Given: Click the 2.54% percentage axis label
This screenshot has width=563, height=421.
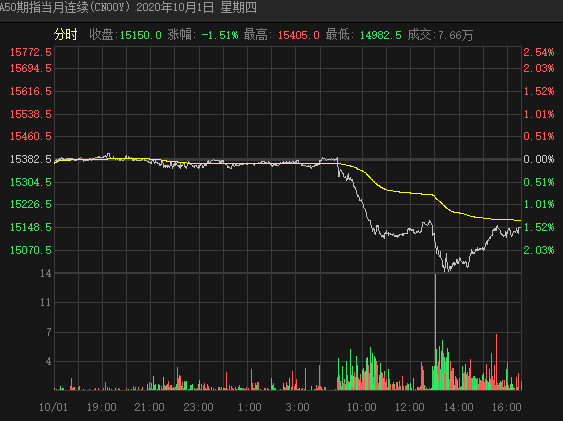Looking at the screenshot, I should click(539, 52).
